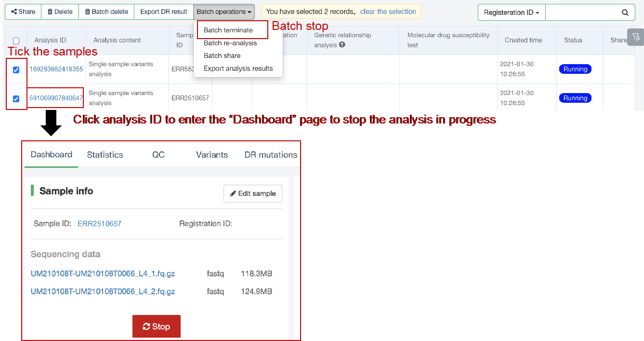The height and width of the screenshot is (341, 644).
Task: Click the Edit sample pencil button
Action: click(x=253, y=193)
